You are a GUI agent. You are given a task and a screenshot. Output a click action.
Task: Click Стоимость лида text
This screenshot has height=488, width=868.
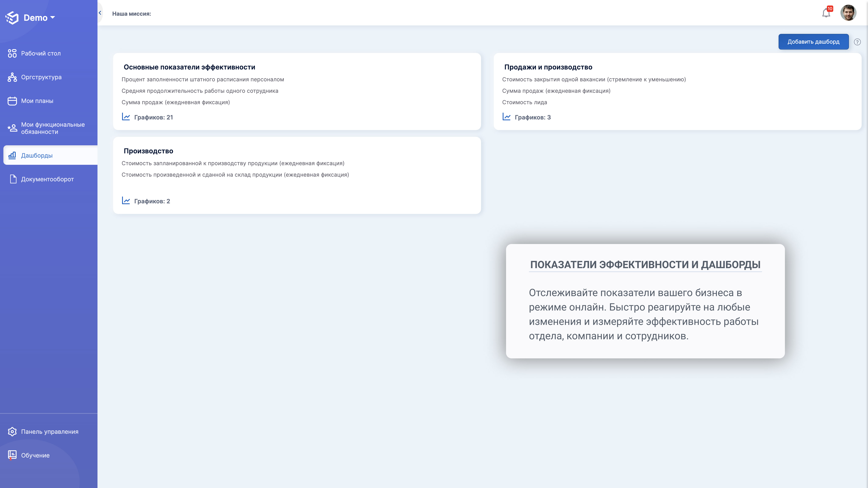(x=524, y=102)
